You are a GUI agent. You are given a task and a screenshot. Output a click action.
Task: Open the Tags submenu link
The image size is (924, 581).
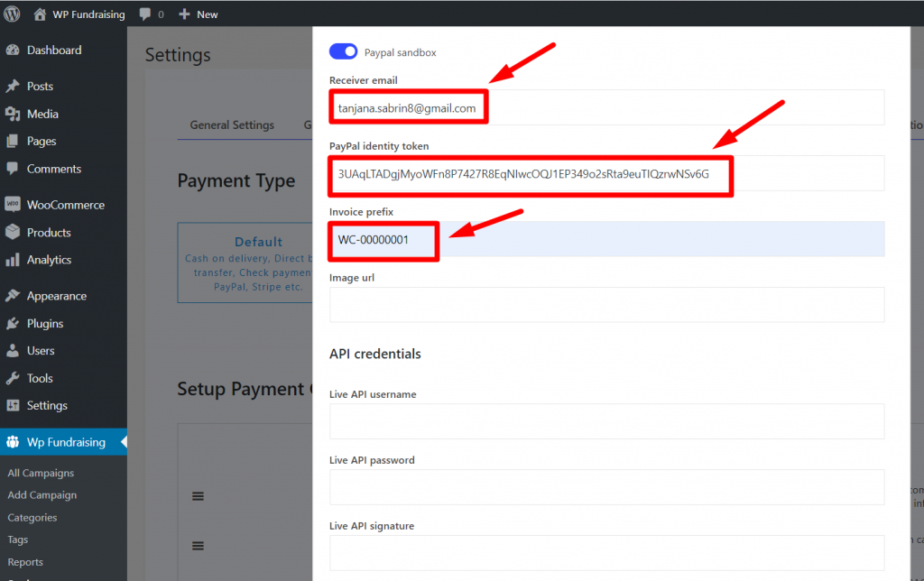(18, 539)
